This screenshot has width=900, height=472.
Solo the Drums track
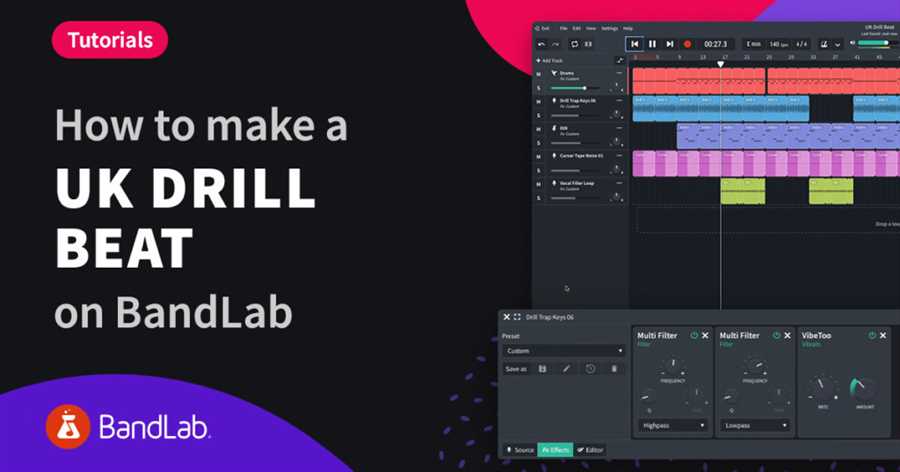tap(538, 88)
